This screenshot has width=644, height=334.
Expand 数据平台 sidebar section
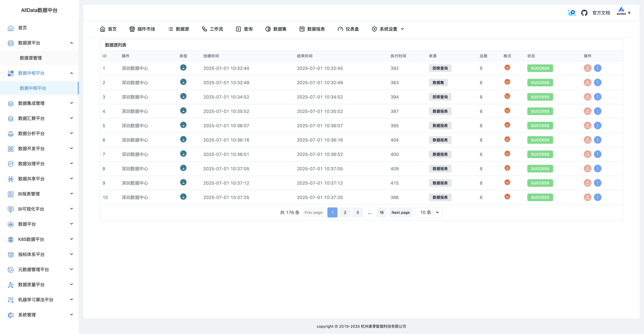point(71,224)
